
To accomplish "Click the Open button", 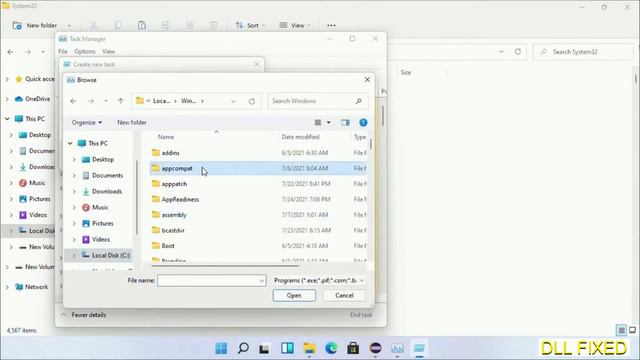I will pyautogui.click(x=294, y=296).
